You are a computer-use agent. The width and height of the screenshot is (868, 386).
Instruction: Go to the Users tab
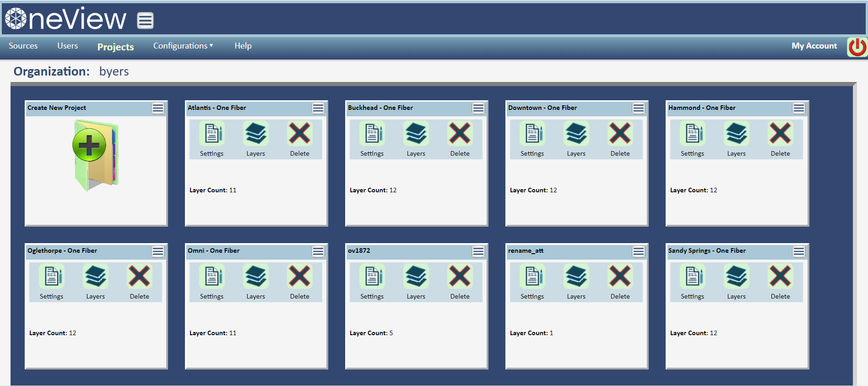(67, 46)
